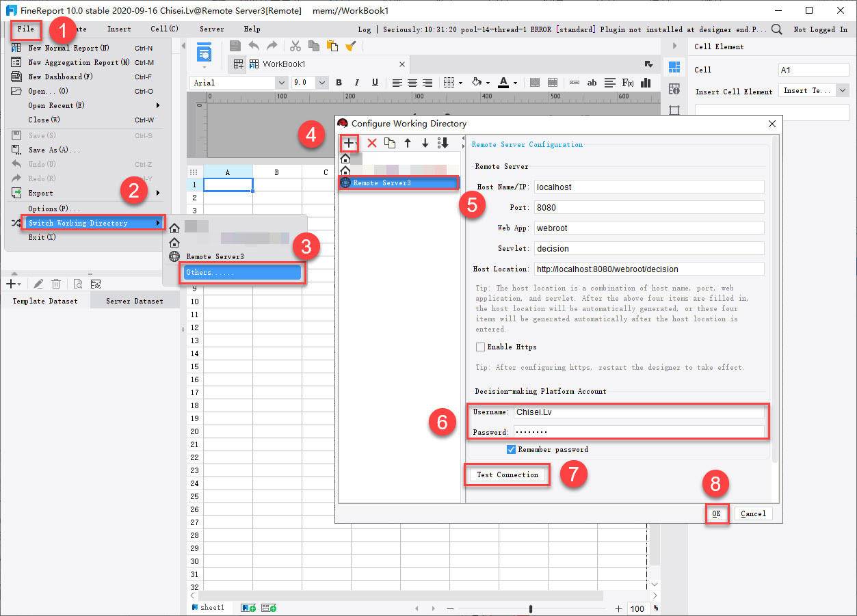This screenshot has height=616, width=857.
Task: Uncheck the Enable Https checkbox
Action: point(479,347)
